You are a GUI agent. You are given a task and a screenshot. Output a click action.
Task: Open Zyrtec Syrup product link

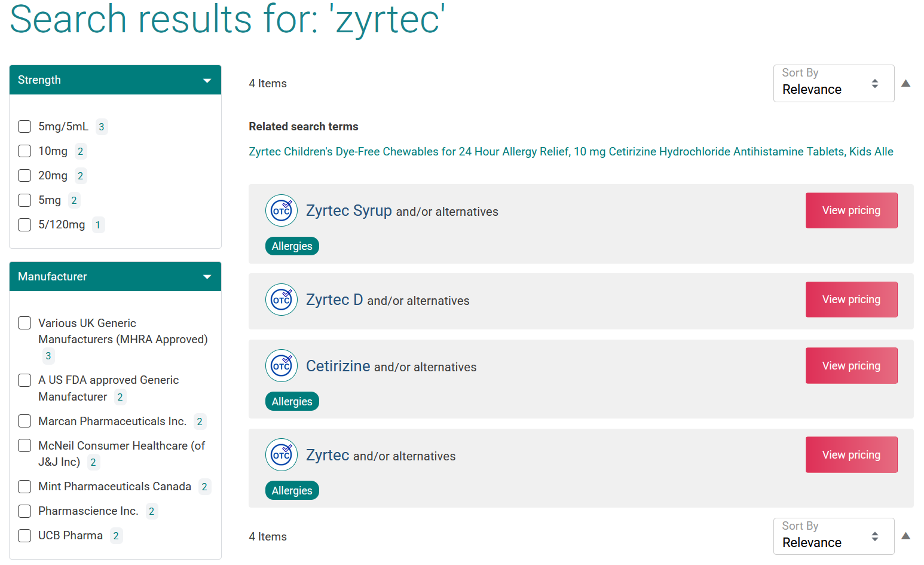[349, 210]
